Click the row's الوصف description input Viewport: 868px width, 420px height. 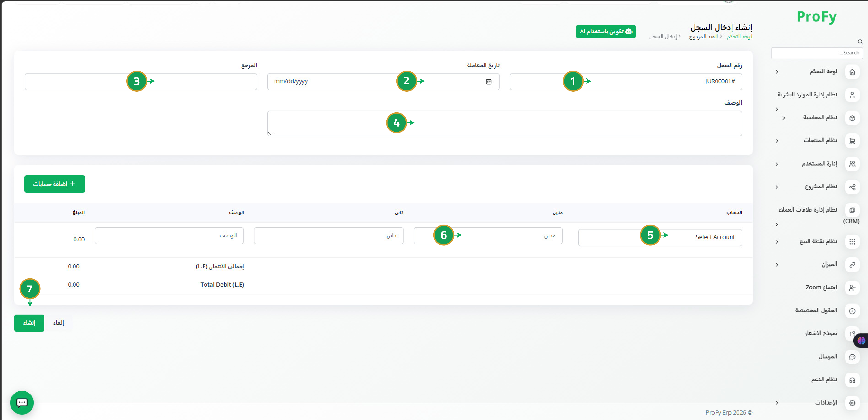(169, 236)
